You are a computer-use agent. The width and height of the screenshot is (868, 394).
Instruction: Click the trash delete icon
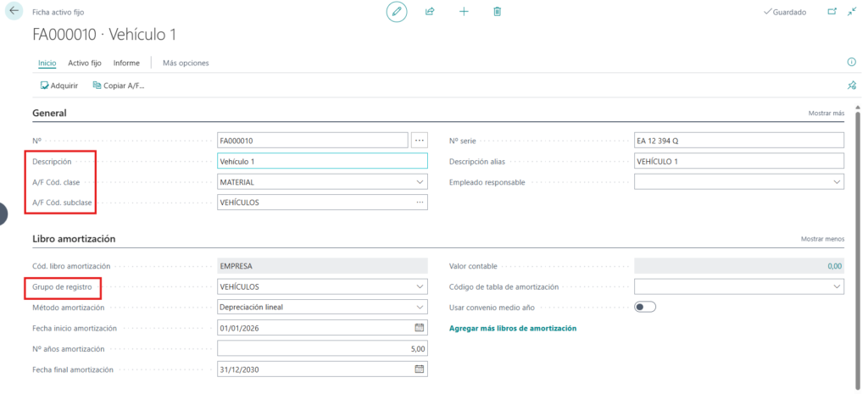tap(498, 12)
